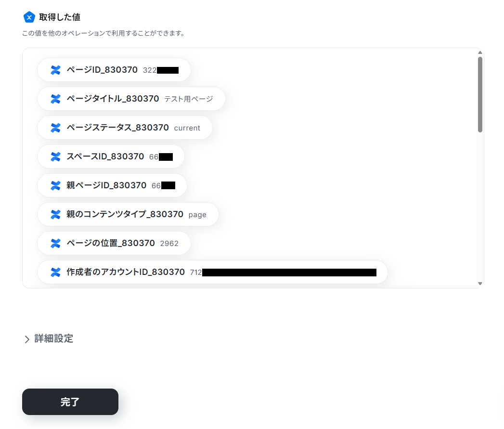Click the Confluence icon in the ページタイトル_830370 chip

pos(56,99)
